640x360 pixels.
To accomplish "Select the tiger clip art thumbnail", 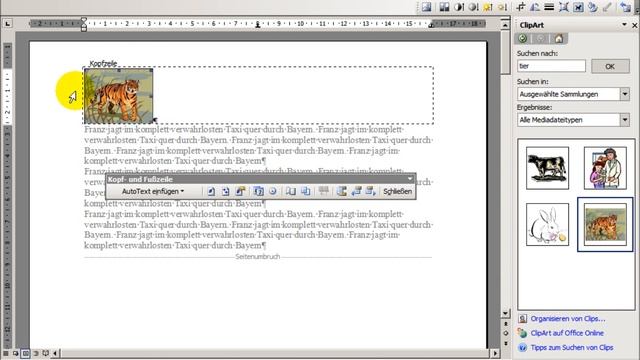I will pos(605,224).
